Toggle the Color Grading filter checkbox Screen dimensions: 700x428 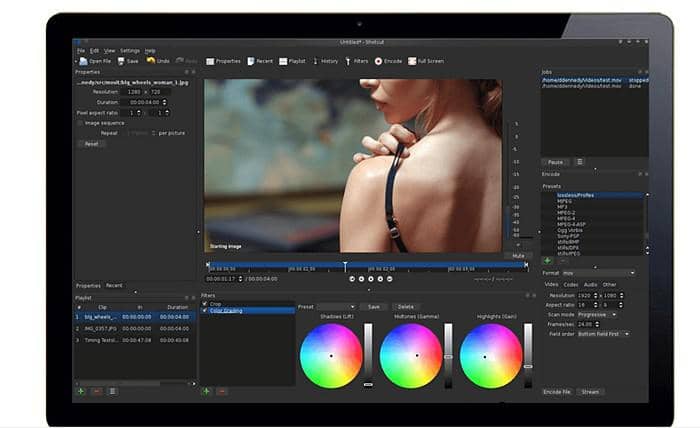pyautogui.click(x=204, y=310)
